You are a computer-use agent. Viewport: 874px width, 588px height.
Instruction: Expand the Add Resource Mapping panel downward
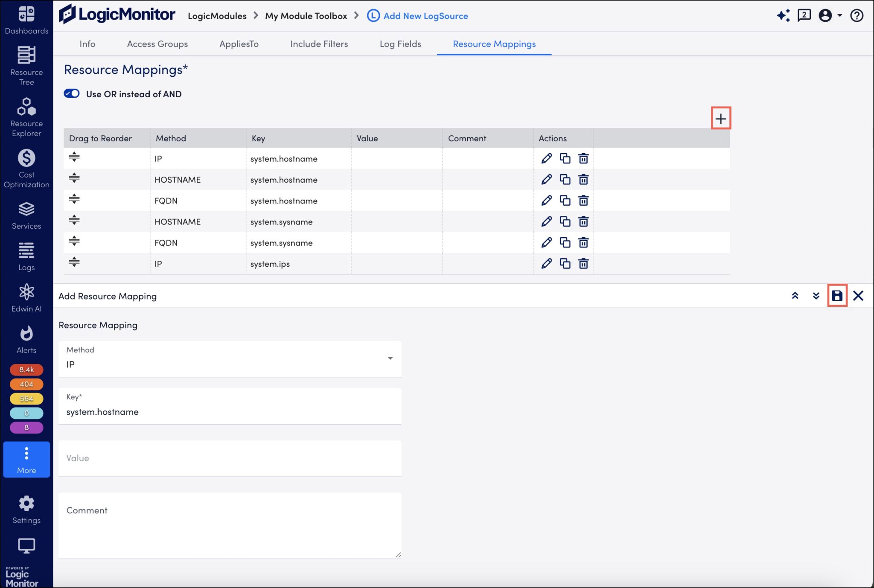[x=816, y=295]
